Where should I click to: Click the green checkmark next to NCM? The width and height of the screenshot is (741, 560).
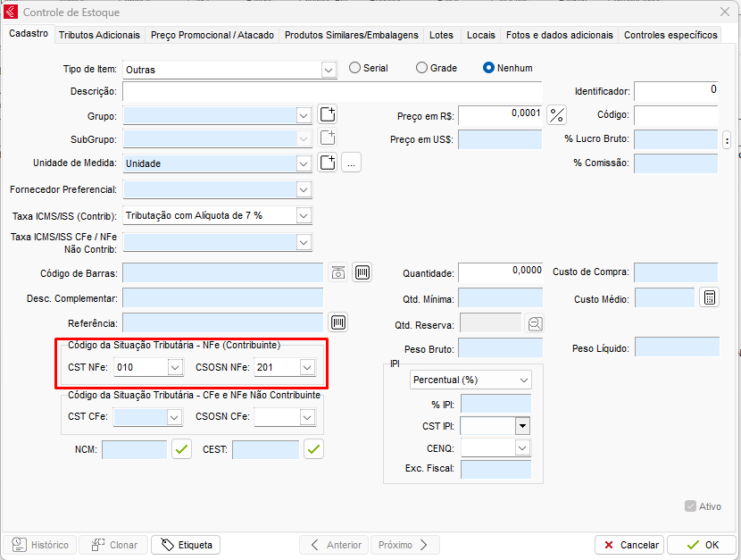(x=182, y=449)
